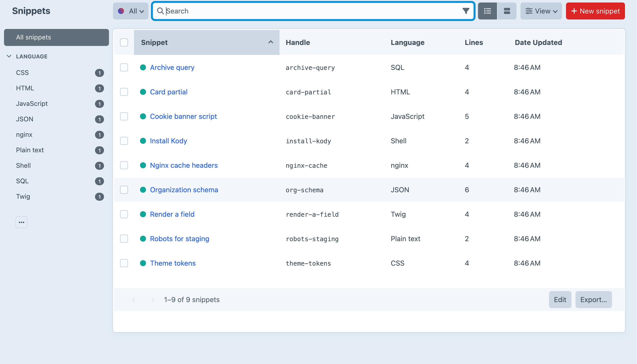Go to previous page arrow
The height and width of the screenshot is (364, 637).
134,300
